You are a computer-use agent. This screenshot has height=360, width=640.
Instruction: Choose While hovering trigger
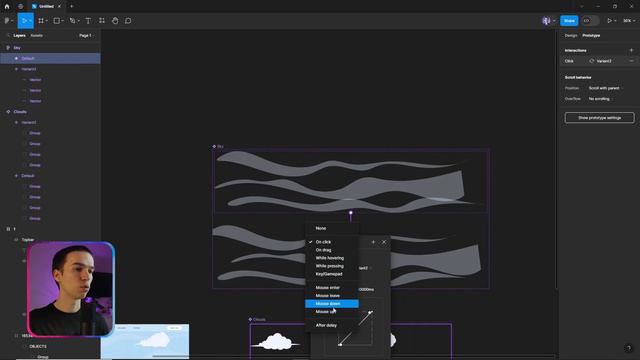tap(332, 258)
